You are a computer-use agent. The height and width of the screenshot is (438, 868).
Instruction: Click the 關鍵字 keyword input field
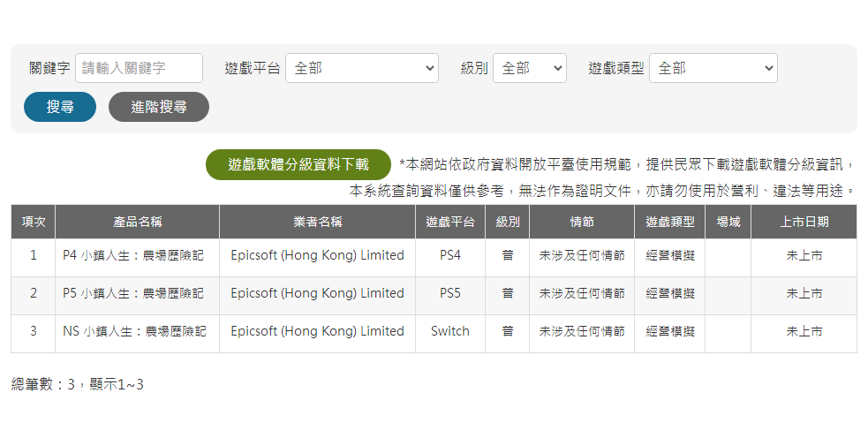pyautogui.click(x=139, y=68)
